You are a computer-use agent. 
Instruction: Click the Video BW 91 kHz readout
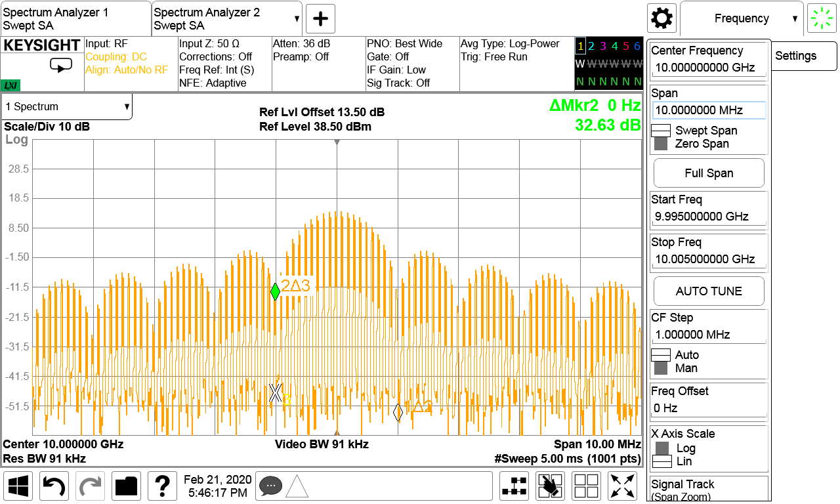(322, 444)
